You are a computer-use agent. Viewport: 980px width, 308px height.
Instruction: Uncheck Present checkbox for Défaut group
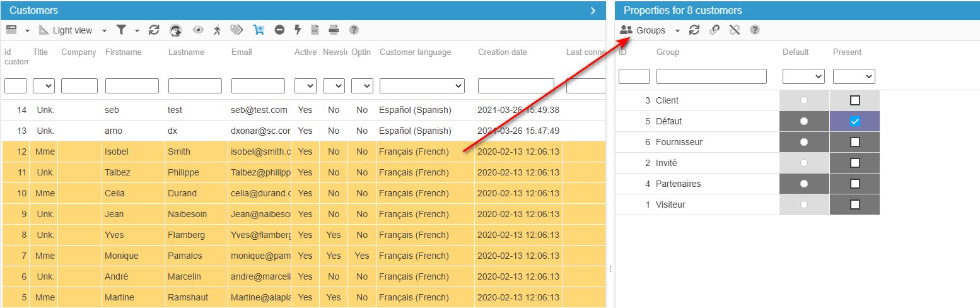855,121
